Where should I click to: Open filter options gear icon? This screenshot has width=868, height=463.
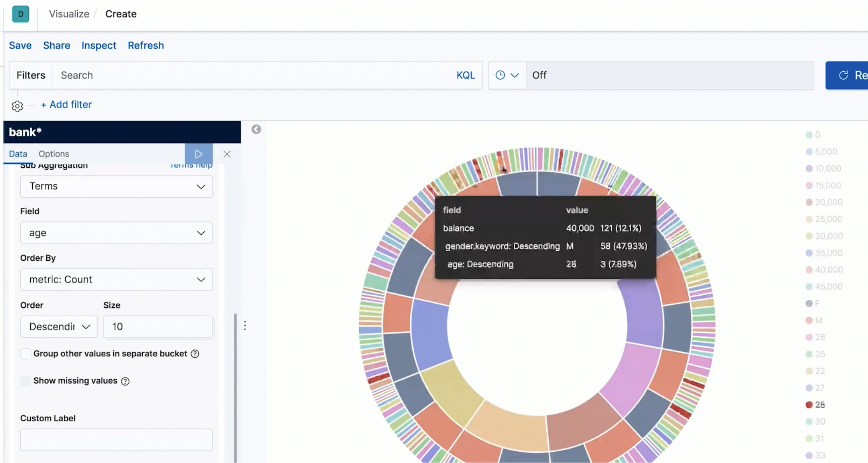17,106
